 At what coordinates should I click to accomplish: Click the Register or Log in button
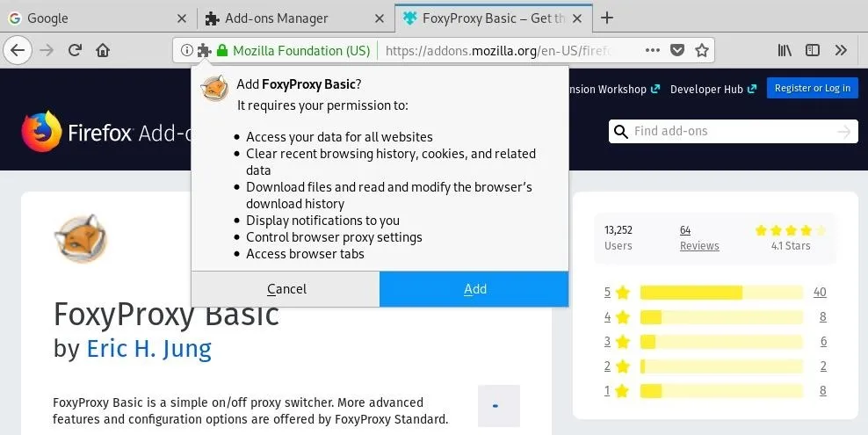[812, 88]
